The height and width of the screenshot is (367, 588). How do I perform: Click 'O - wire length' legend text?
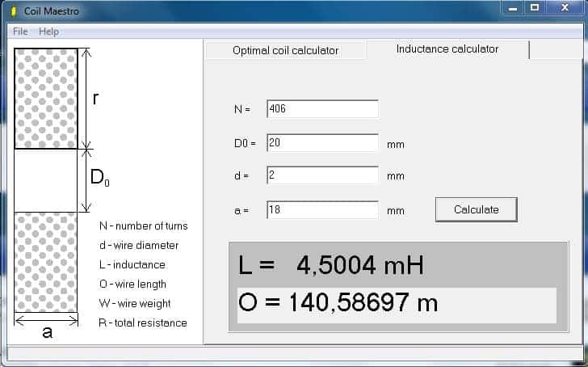(x=132, y=285)
